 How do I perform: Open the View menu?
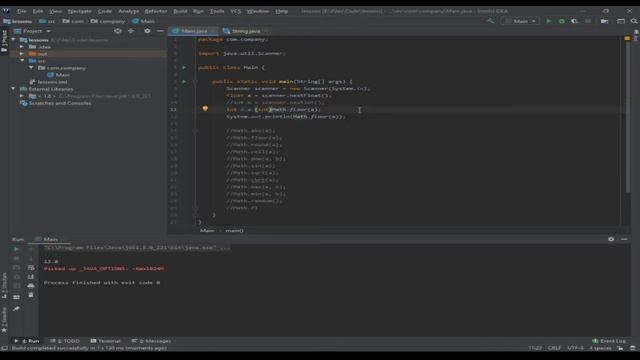(x=56, y=11)
